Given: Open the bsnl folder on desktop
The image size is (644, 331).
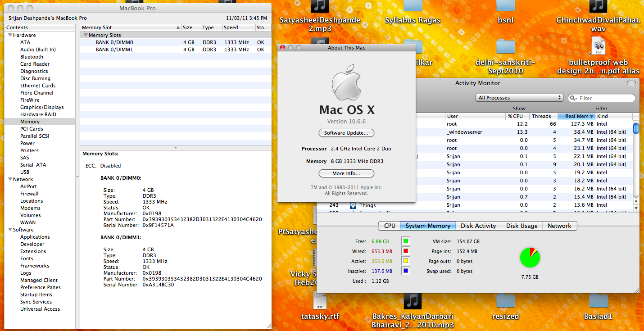Looking at the screenshot, I should (505, 6).
